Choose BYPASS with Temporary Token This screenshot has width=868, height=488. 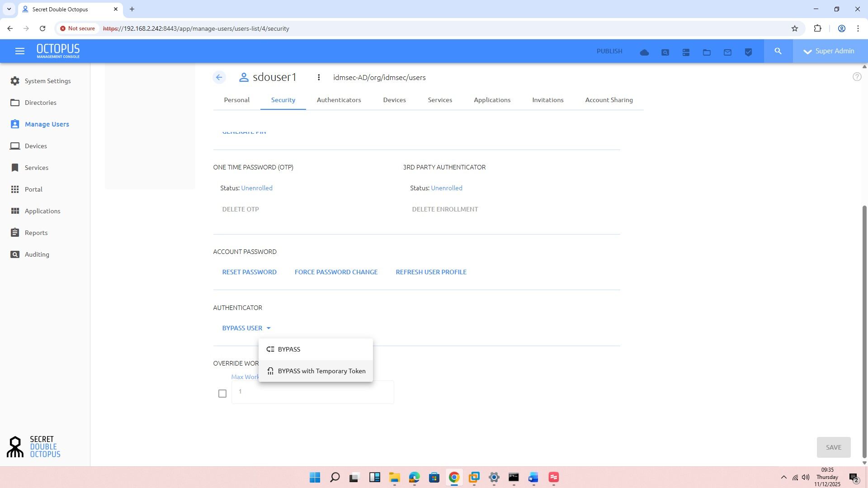pyautogui.click(x=316, y=371)
